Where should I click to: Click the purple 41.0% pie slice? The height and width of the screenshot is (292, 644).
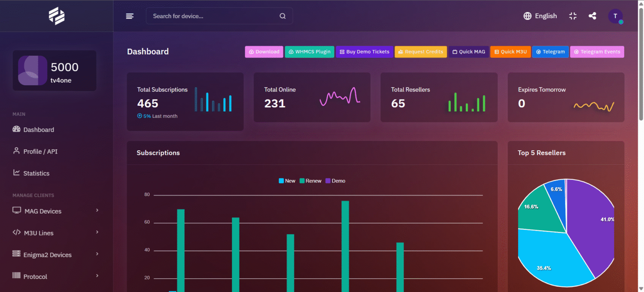[x=591, y=222]
